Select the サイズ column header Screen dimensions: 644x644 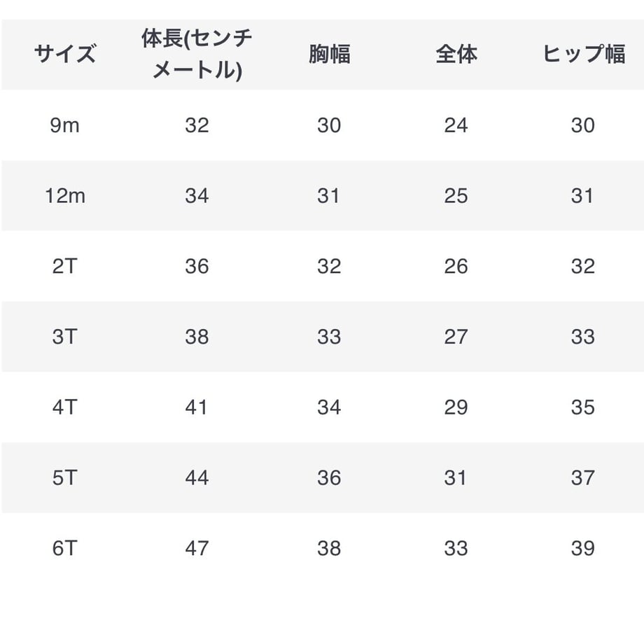click(x=65, y=54)
